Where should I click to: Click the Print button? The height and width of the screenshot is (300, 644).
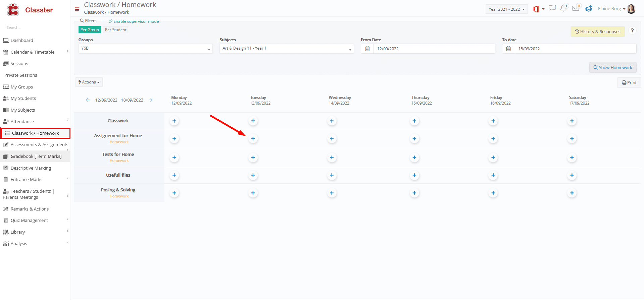(x=629, y=82)
